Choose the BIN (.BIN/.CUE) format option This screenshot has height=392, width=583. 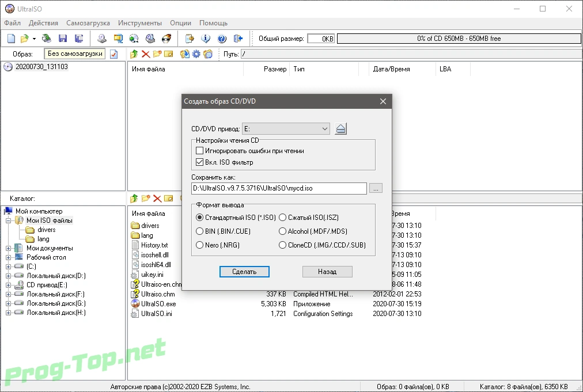click(200, 231)
